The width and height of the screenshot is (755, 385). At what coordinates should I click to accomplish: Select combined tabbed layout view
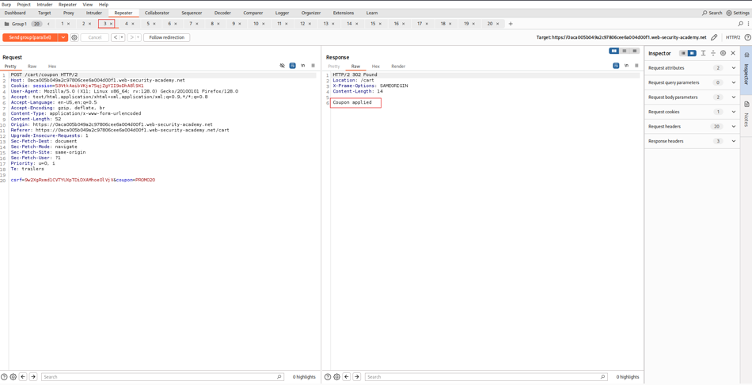[635, 51]
